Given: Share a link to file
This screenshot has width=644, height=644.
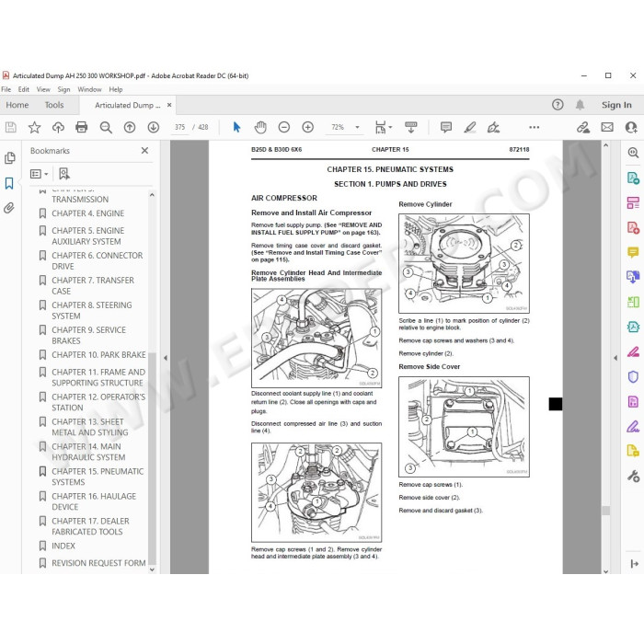Looking at the screenshot, I should pyautogui.click(x=583, y=127).
